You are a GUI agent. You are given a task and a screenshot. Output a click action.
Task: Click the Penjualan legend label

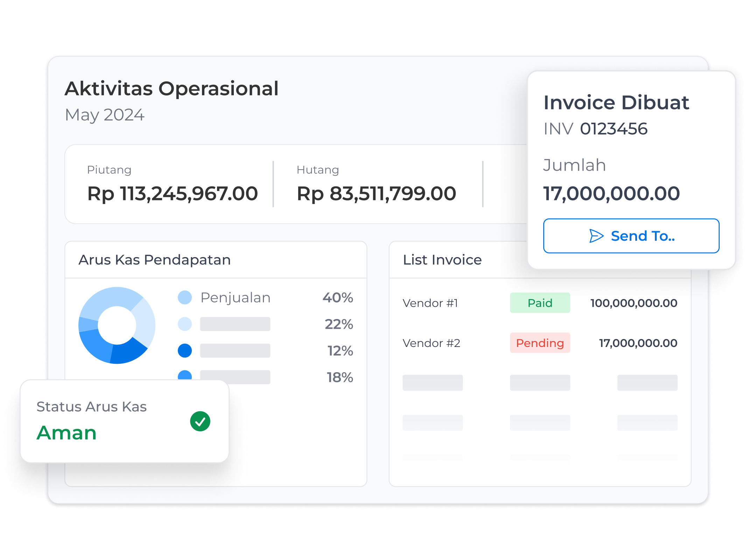pyautogui.click(x=235, y=298)
